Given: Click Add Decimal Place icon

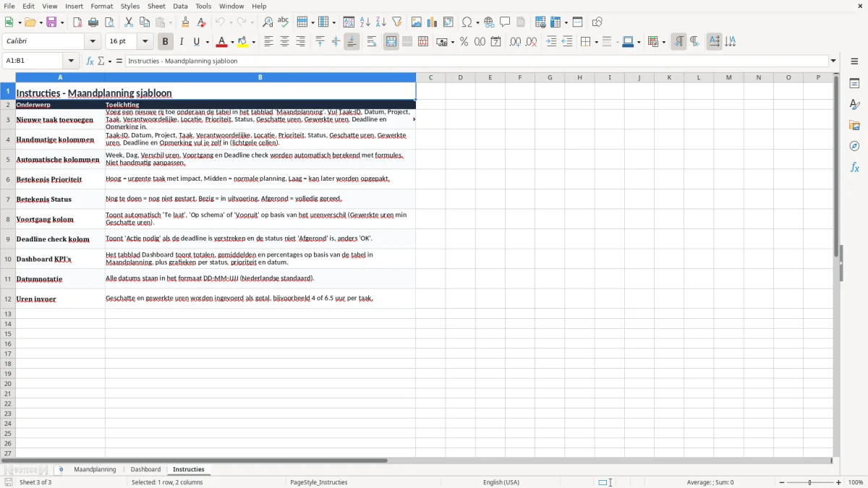Looking at the screenshot, I should click(515, 42).
